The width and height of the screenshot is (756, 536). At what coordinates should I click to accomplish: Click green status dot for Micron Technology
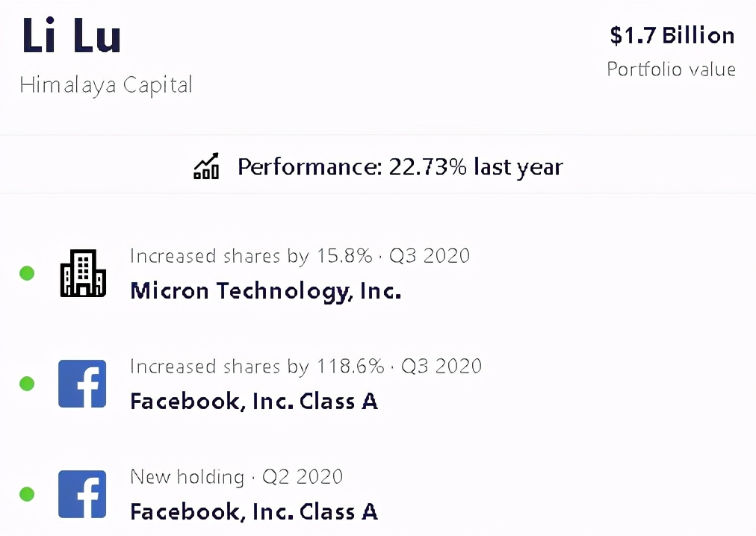coord(27,273)
